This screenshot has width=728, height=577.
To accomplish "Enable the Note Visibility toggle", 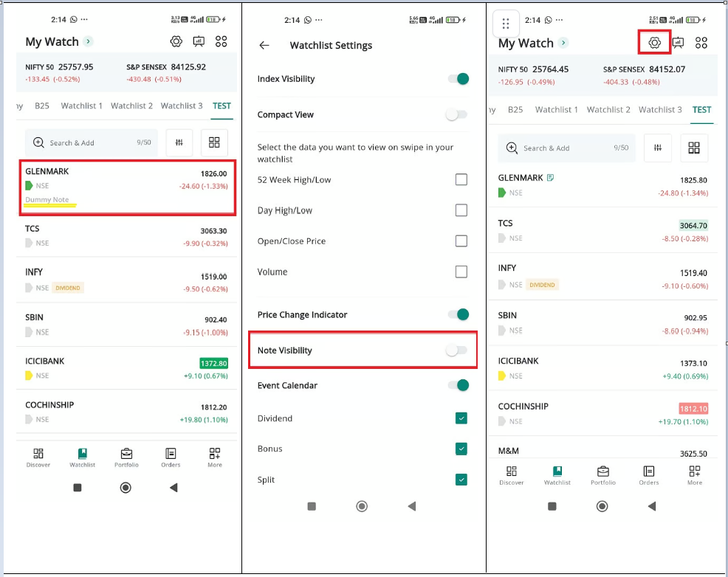I will click(457, 350).
